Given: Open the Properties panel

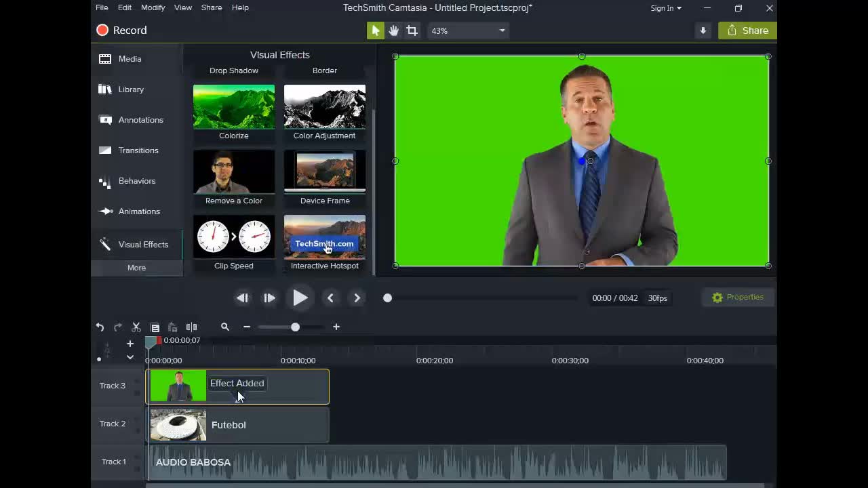Looking at the screenshot, I should pyautogui.click(x=738, y=298).
